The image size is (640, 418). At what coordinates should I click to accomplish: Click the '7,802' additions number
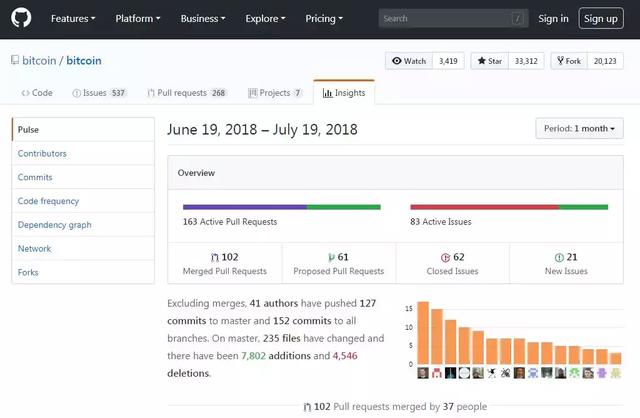pos(253,356)
